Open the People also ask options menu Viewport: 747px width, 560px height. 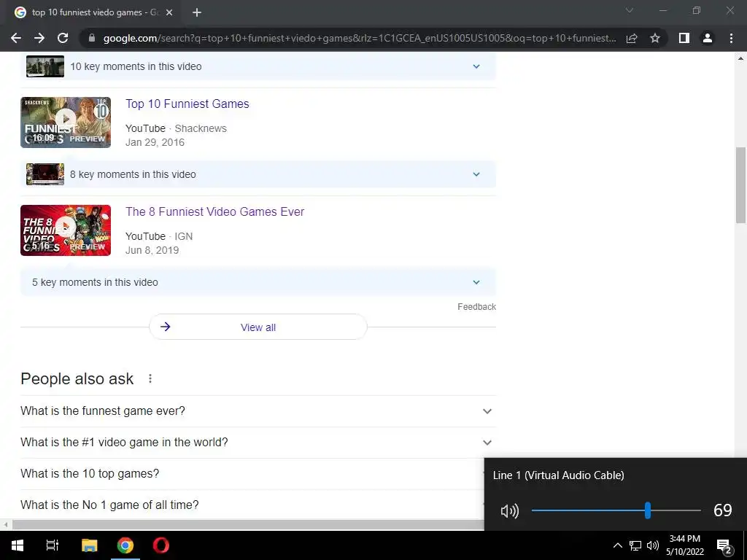(x=150, y=378)
